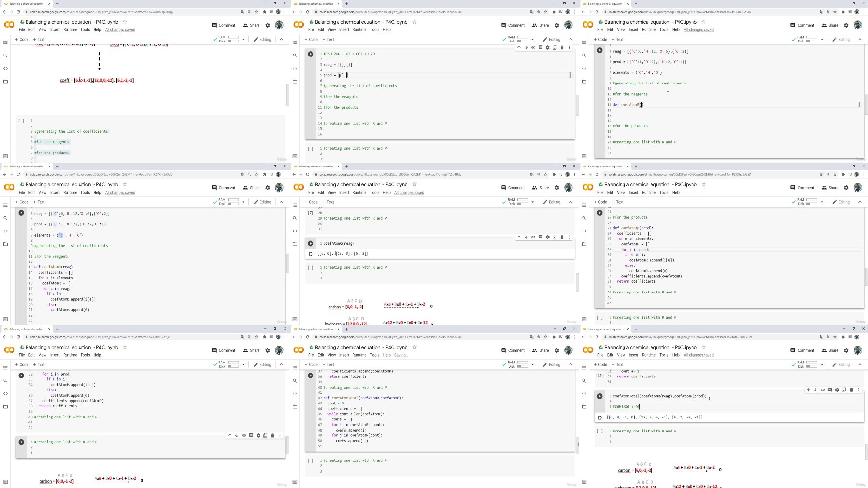The image size is (868, 488).
Task: Run the cell defining 'coefAtomTotal' in Saving window
Action: [311, 376]
